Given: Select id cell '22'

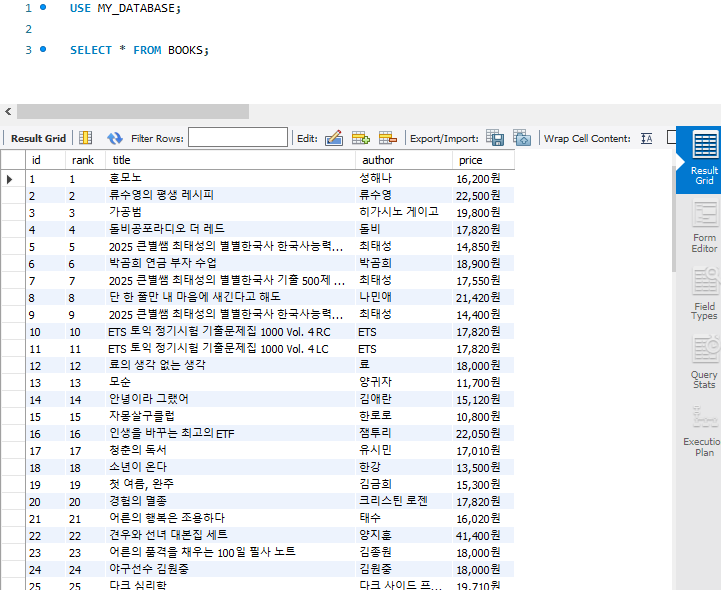Looking at the screenshot, I should (x=45, y=536).
